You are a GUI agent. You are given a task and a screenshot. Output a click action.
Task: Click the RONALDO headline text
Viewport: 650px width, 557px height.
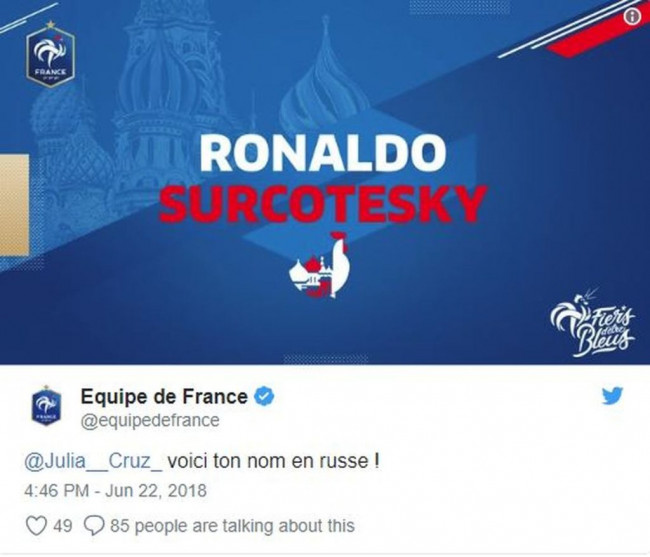[x=323, y=152]
